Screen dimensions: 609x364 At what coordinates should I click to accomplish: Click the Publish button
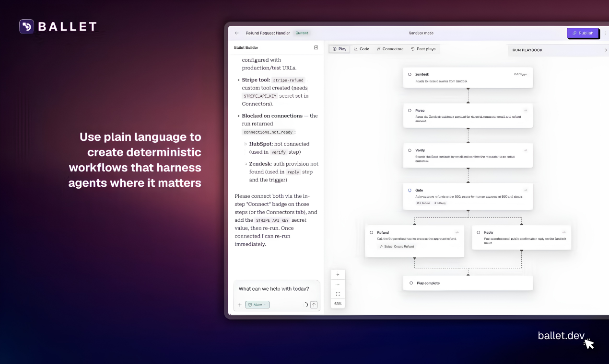(x=583, y=33)
